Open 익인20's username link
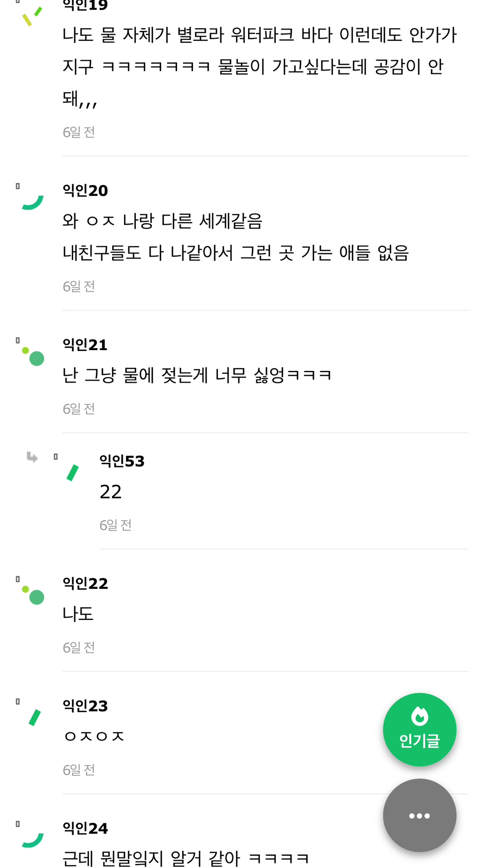481x868 pixels. (x=85, y=190)
